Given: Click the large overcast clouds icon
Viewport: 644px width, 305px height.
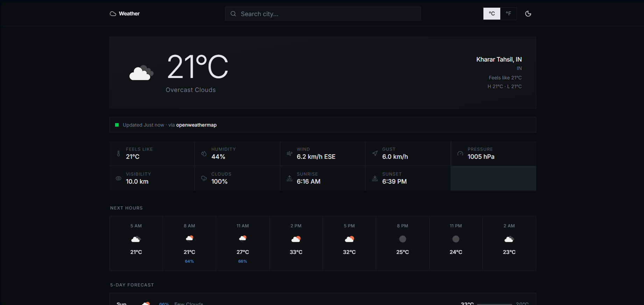Looking at the screenshot, I should pyautogui.click(x=141, y=73).
